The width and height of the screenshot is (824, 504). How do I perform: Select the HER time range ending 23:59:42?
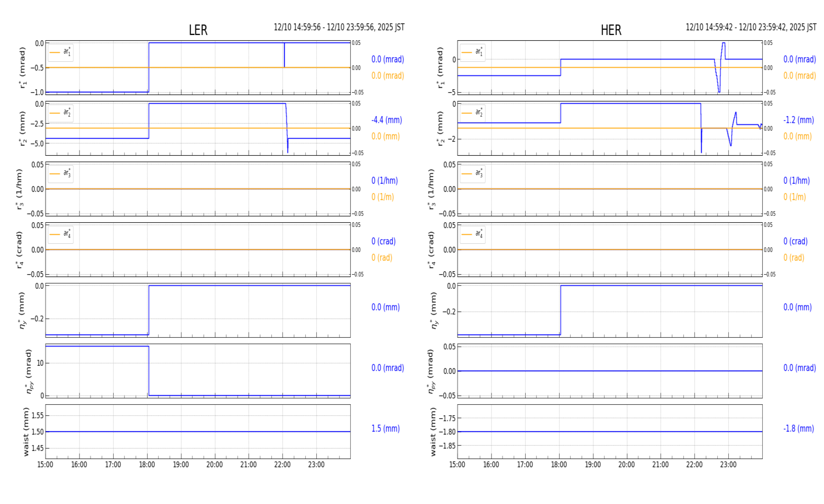[x=751, y=27]
